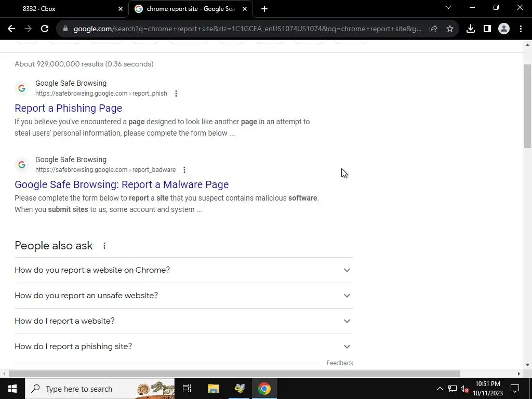
Task: Go back to the previous page
Action: (x=11, y=29)
